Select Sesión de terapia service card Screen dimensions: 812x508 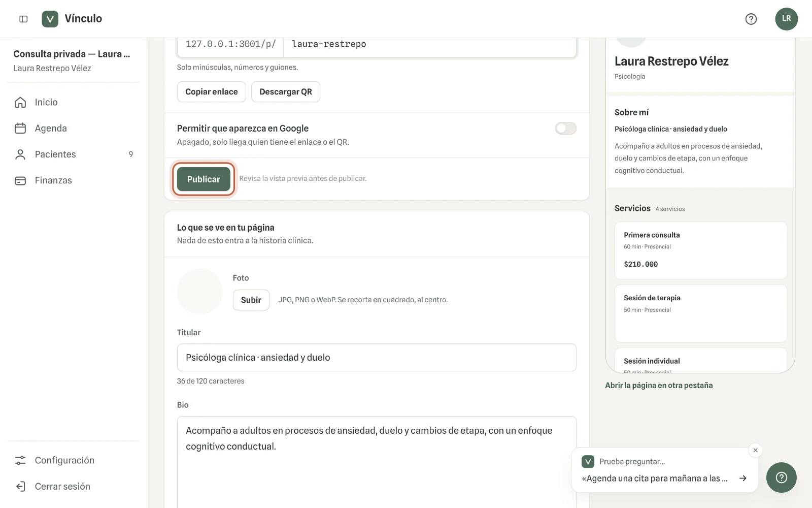pyautogui.click(x=701, y=313)
